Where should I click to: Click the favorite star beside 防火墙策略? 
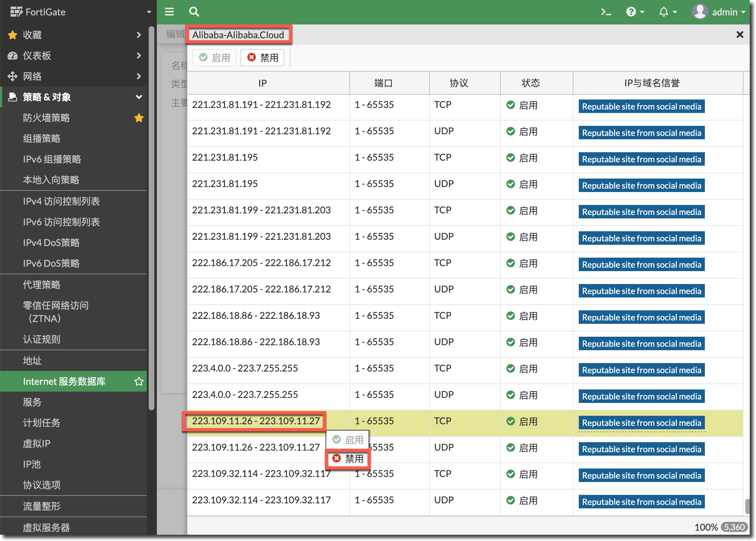pyautogui.click(x=139, y=118)
